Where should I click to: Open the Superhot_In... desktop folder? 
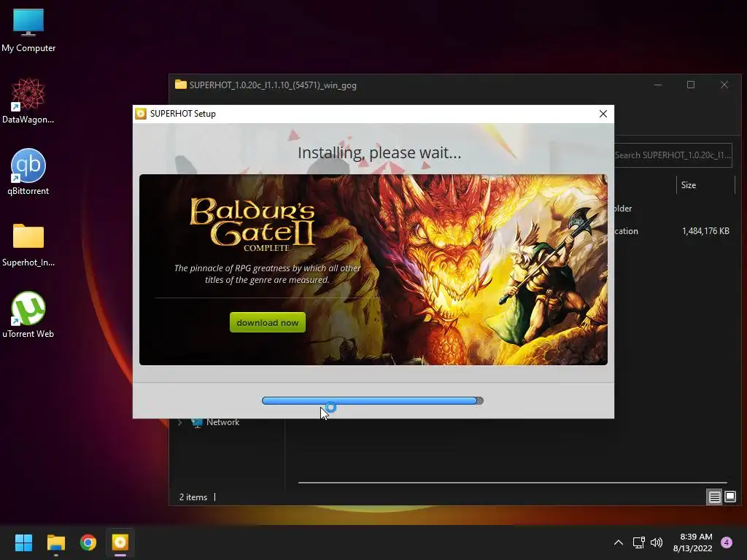click(x=28, y=245)
